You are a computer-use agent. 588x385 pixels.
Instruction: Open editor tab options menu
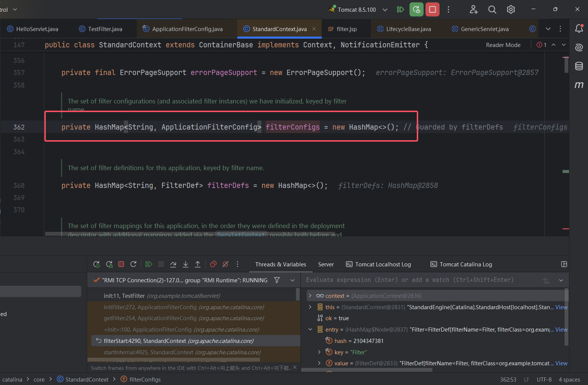[560, 29]
